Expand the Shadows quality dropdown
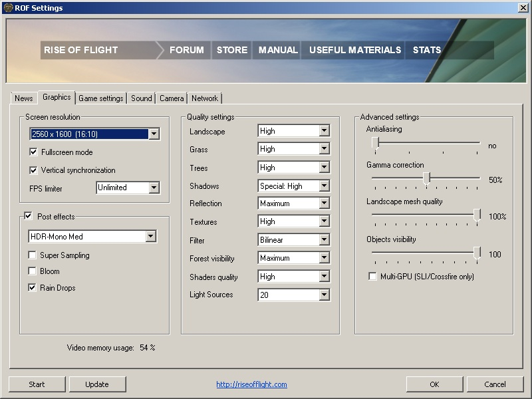 pyautogui.click(x=294, y=186)
